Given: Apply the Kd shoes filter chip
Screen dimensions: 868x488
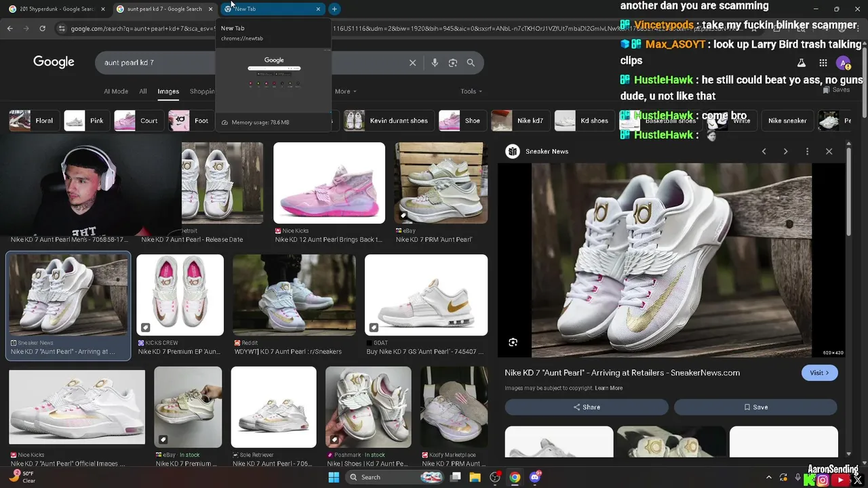Looking at the screenshot, I should tap(583, 121).
